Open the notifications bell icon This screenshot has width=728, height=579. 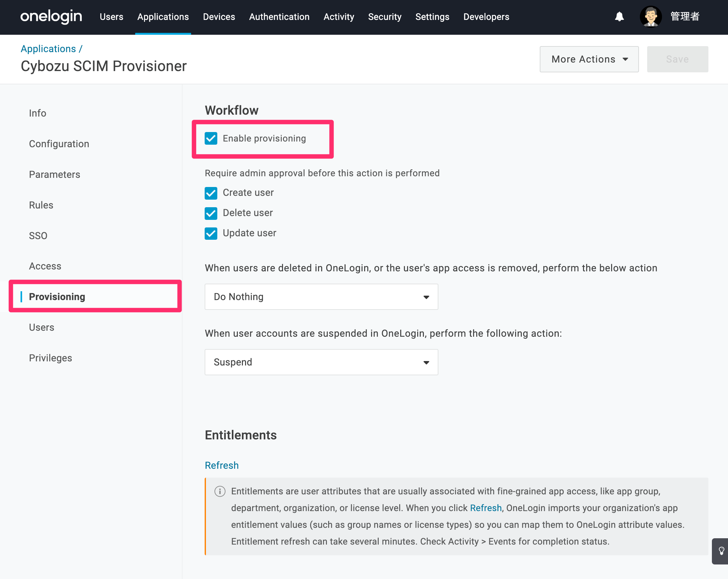[x=619, y=16]
